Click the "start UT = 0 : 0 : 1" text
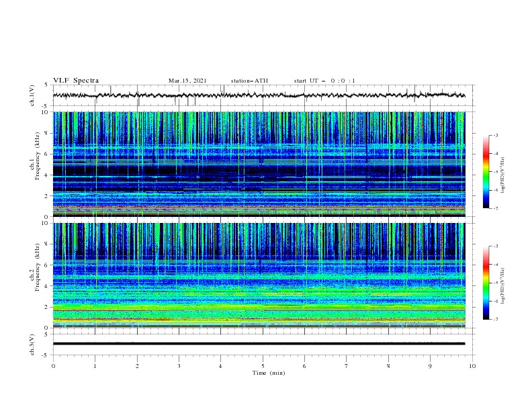 click(x=324, y=81)
